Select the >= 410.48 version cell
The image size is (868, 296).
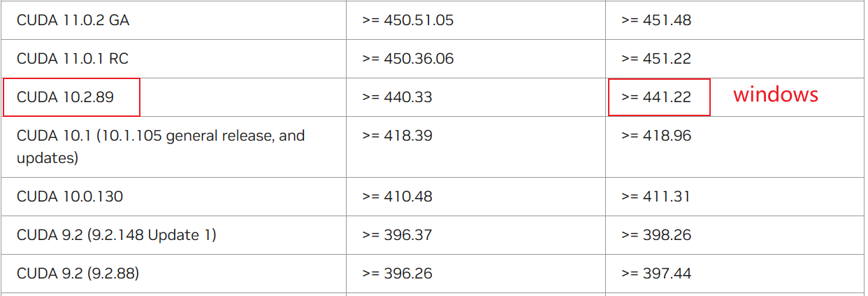pos(397,197)
